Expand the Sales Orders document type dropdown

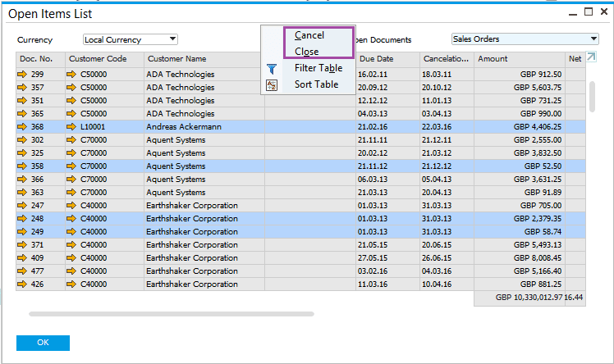[525, 39]
